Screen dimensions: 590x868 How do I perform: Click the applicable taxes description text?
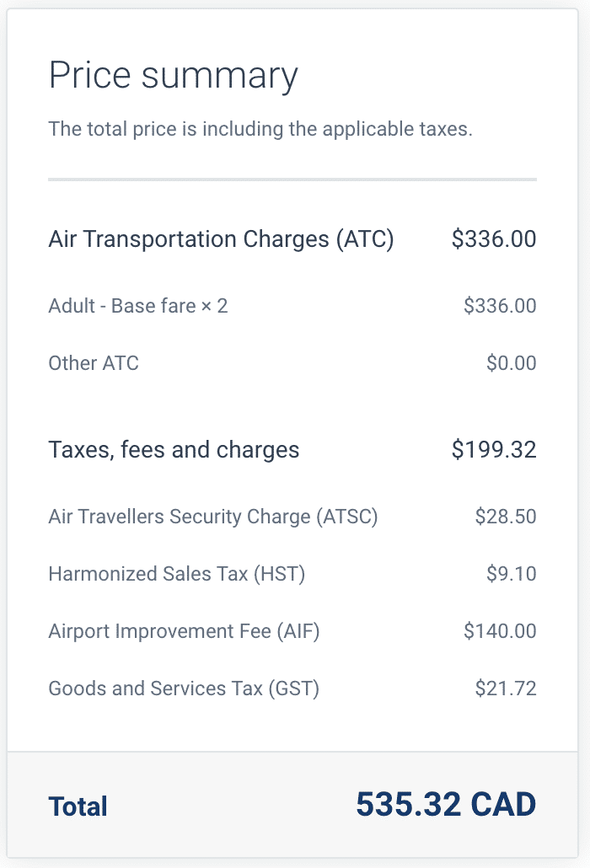260,130
